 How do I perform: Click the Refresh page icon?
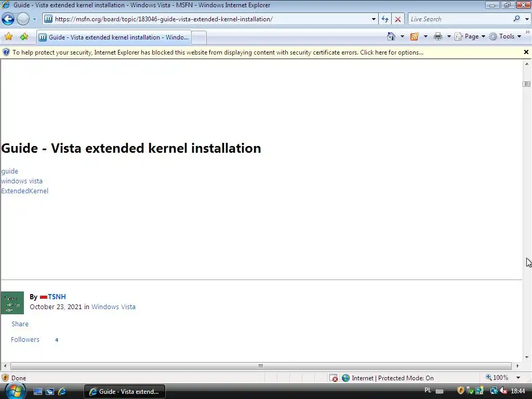coord(385,19)
